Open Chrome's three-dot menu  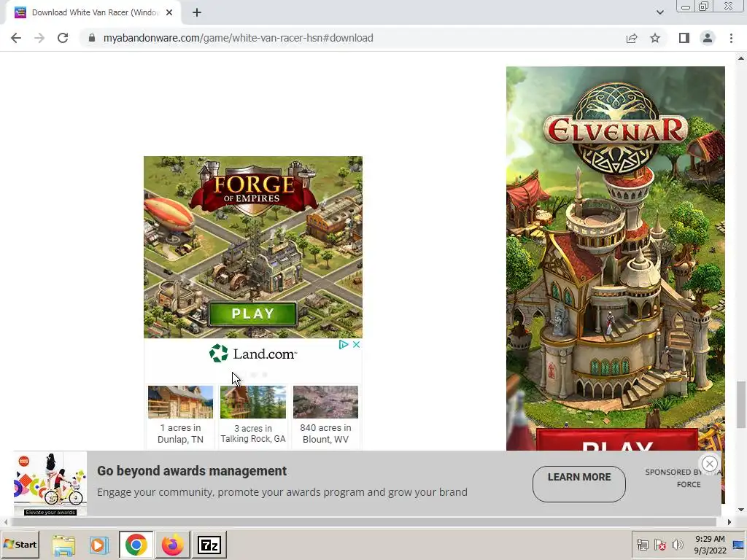coord(731,38)
